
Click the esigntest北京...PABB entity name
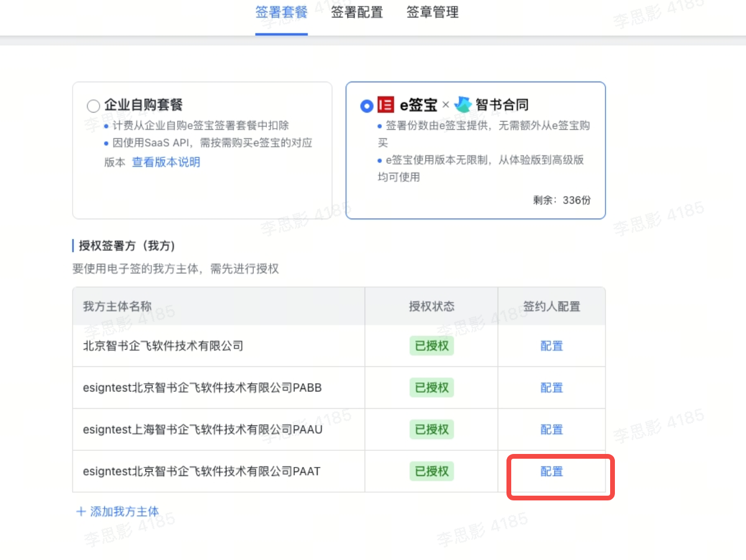pyautogui.click(x=203, y=388)
